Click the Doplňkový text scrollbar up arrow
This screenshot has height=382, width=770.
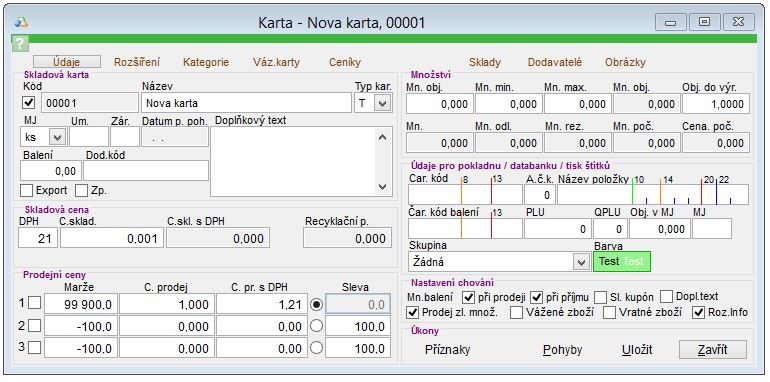pos(383,137)
